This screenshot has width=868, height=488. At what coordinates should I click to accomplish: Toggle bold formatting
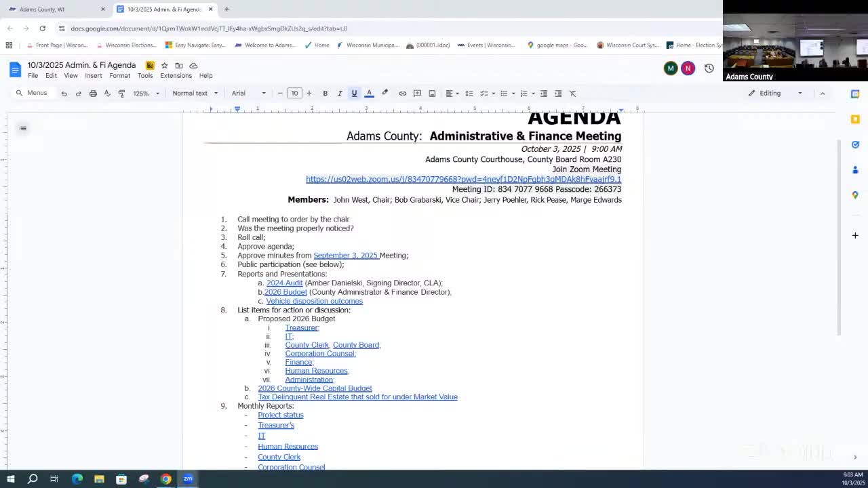(325, 94)
